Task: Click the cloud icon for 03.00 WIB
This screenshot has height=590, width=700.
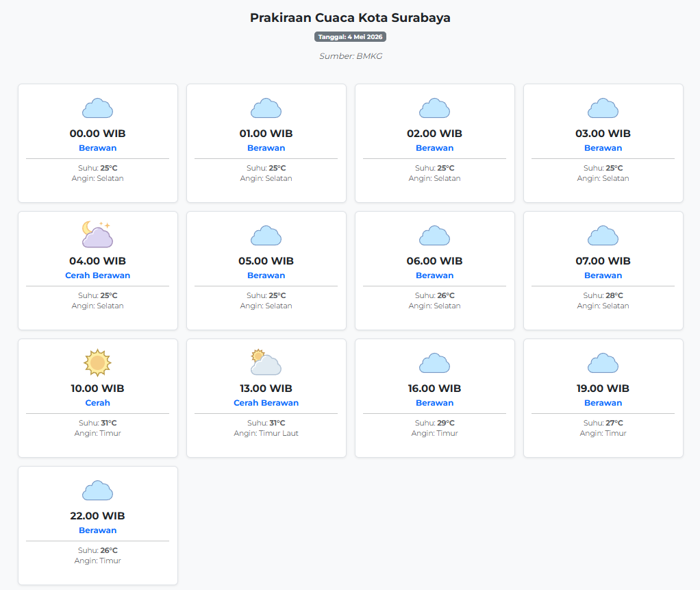Action: [603, 108]
